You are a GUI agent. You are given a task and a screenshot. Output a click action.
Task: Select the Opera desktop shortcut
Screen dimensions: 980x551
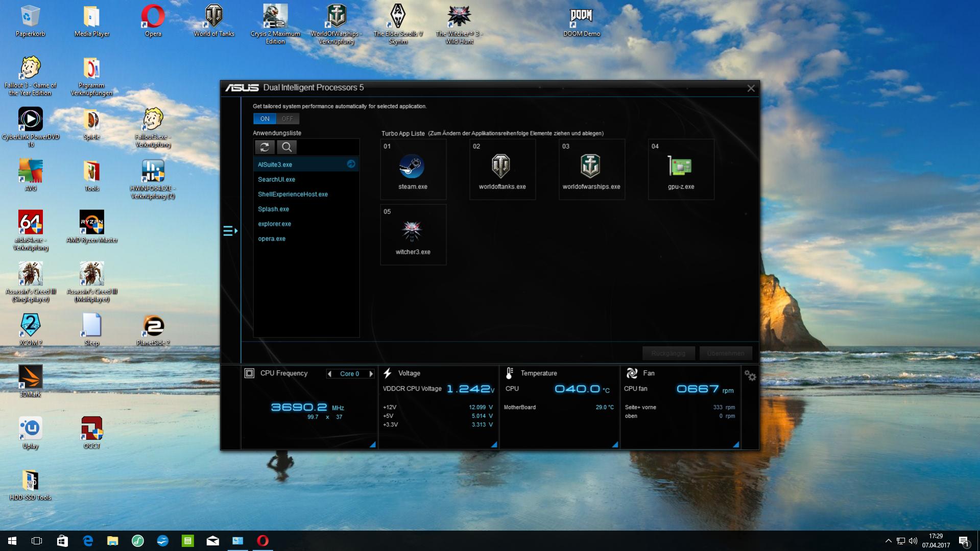click(x=153, y=21)
